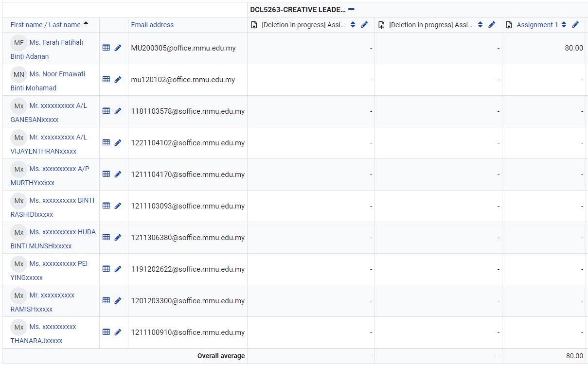This screenshot has width=588, height=365.
Task: Open grade report icon for Farah Fatihah
Action: (107, 48)
